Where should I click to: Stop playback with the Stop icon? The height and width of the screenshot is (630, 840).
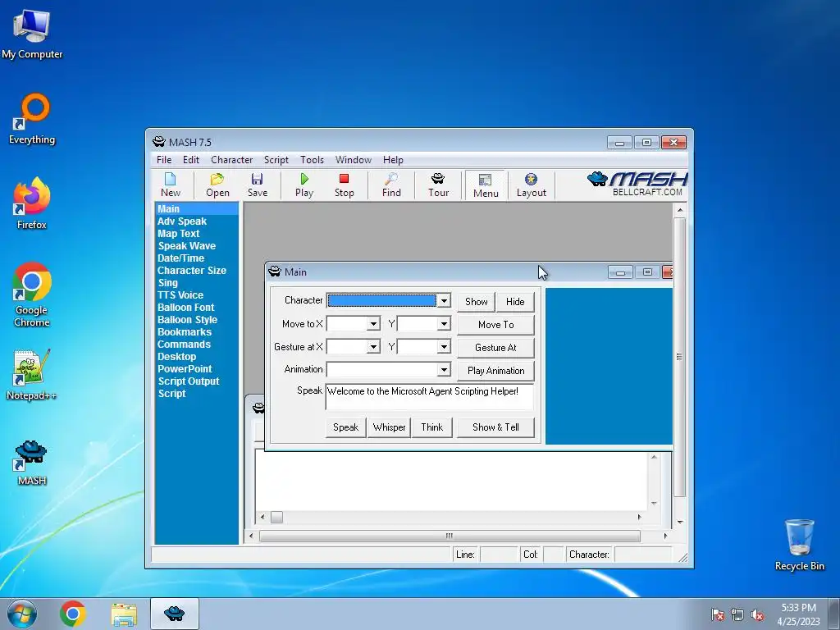click(344, 185)
